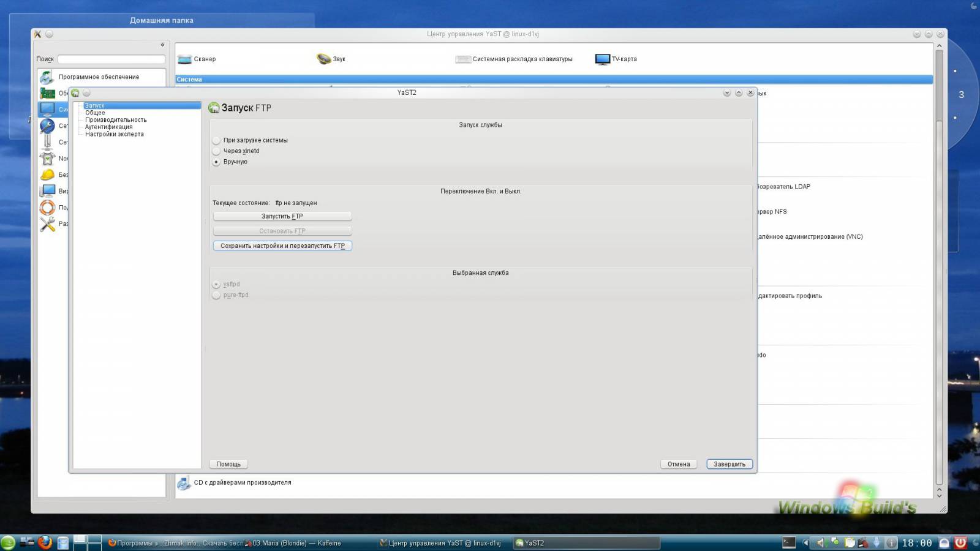Select the network cable plug category icon
The image size is (980, 551).
point(47,142)
